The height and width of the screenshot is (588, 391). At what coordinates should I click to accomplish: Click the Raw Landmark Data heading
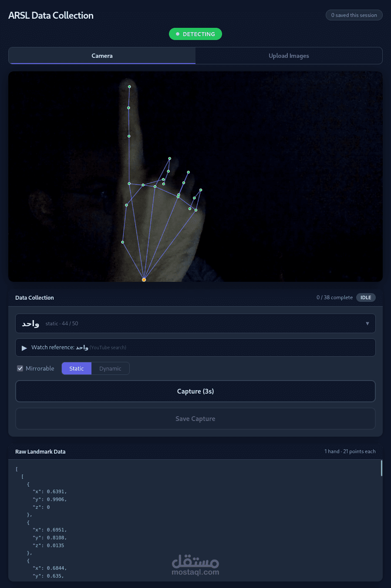pyautogui.click(x=40, y=451)
